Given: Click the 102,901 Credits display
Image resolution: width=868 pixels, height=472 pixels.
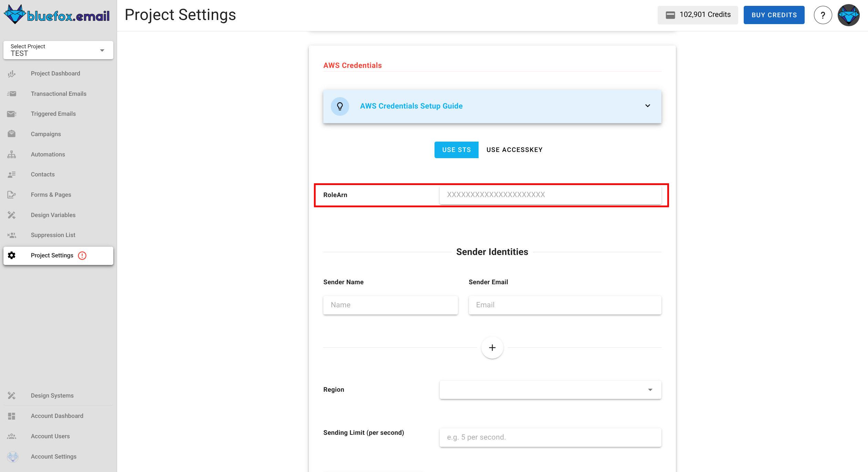Looking at the screenshot, I should (x=698, y=15).
